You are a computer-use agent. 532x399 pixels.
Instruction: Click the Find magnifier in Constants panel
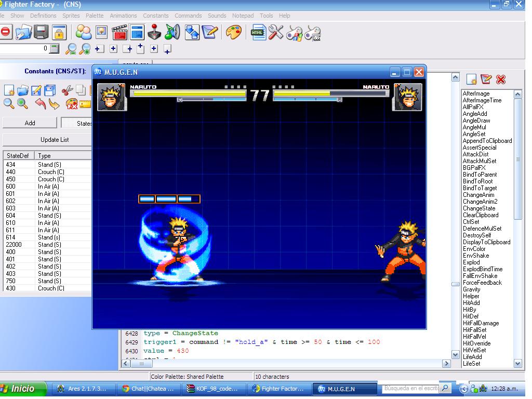9,103
